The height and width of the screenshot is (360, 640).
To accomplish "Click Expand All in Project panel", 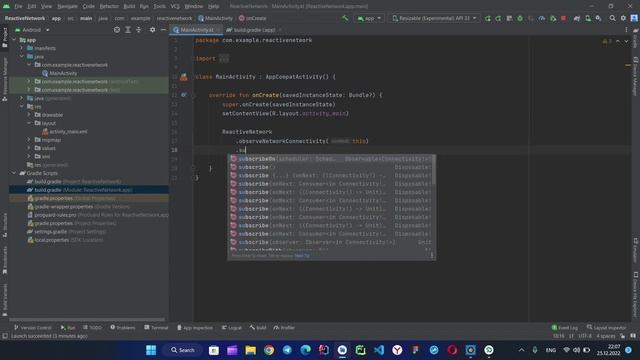I will pyautogui.click(x=128, y=30).
